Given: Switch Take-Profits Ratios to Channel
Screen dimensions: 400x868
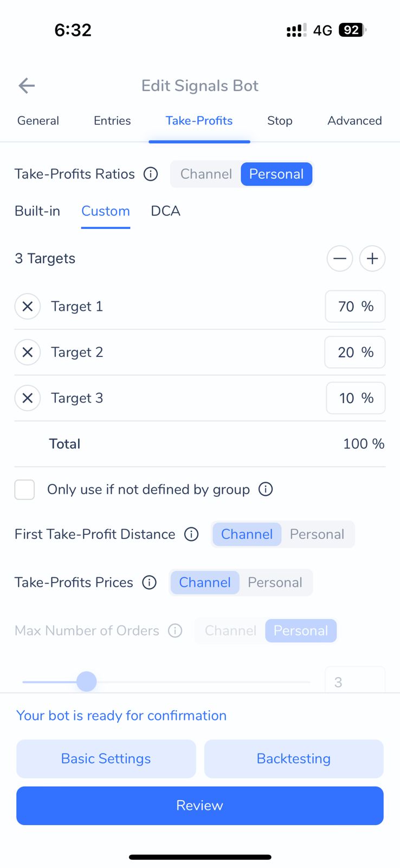Looking at the screenshot, I should pyautogui.click(x=206, y=174).
